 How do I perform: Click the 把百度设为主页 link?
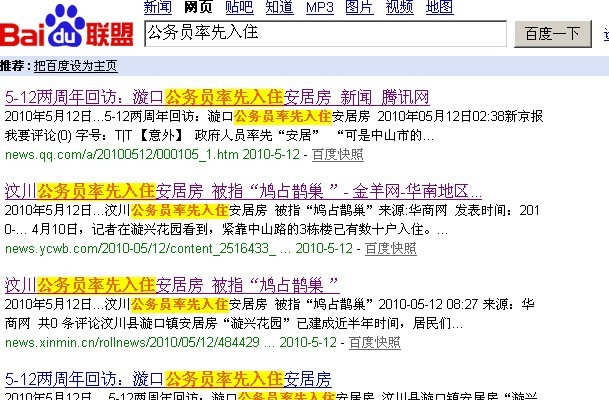pyautogui.click(x=76, y=66)
